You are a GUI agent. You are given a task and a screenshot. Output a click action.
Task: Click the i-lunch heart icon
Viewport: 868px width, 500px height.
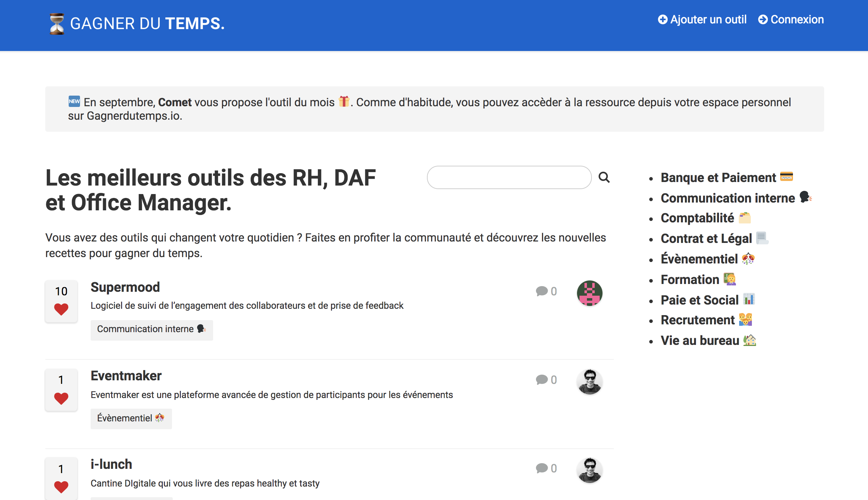pyautogui.click(x=61, y=487)
